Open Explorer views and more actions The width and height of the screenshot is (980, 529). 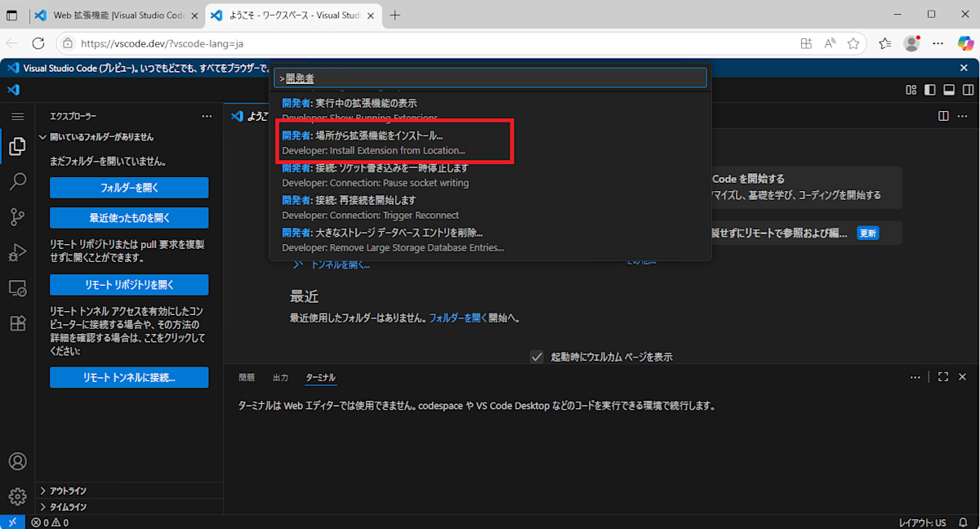[x=207, y=117]
